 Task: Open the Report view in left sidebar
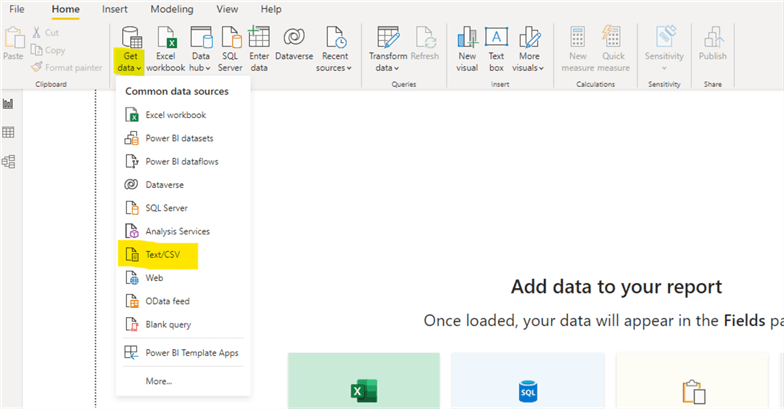coord(8,104)
